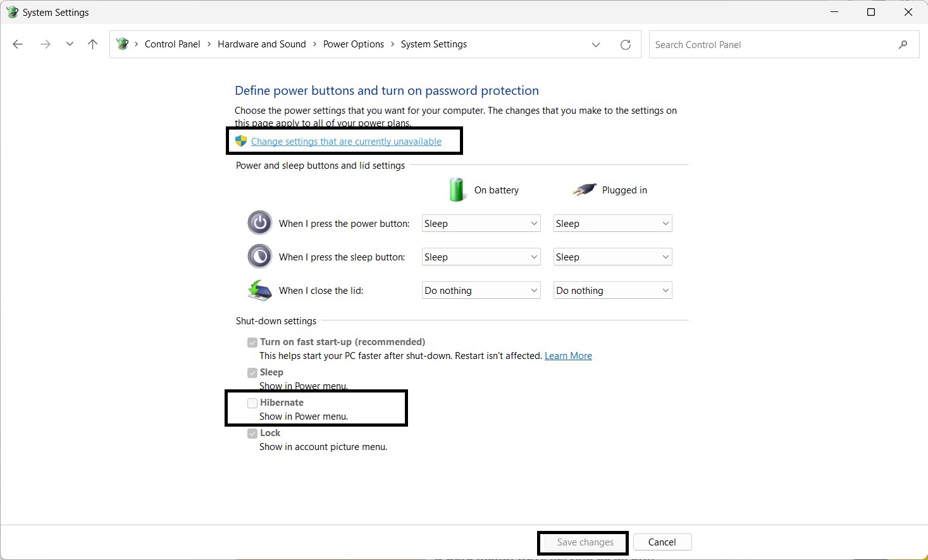Image resolution: width=928 pixels, height=560 pixels.
Task: Go back using the Back arrow
Action: tap(18, 44)
